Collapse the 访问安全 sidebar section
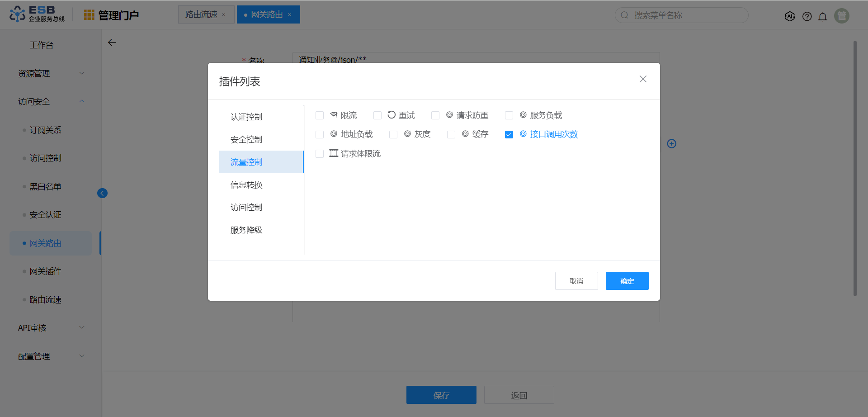The image size is (868, 417). [x=51, y=102]
